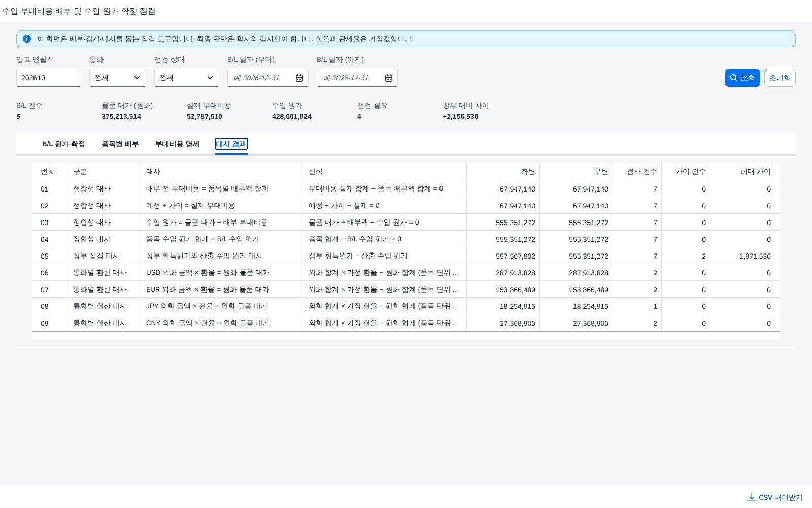Open calendar picker for B/L 일자 (부터)
This screenshot has height=508, width=812.
tap(299, 78)
